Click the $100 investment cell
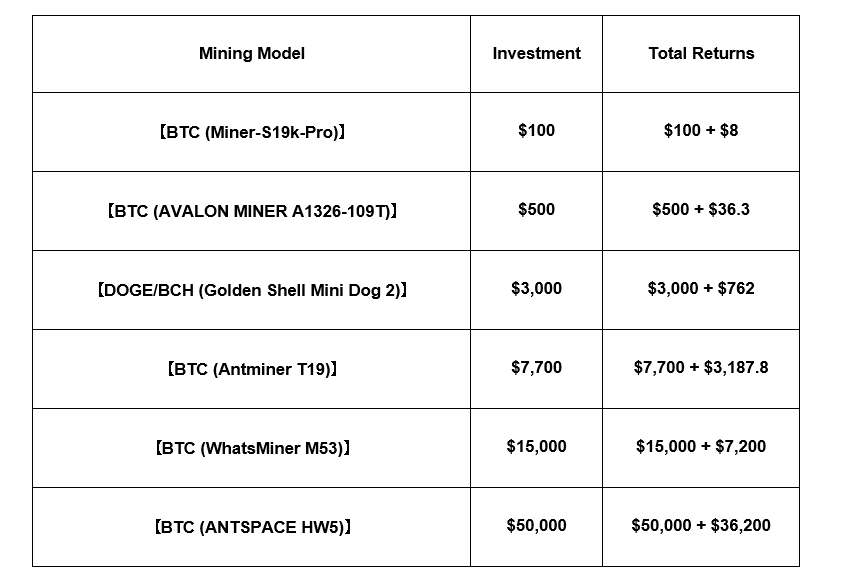Viewport: 851px width, 582px height. pyautogui.click(x=536, y=131)
